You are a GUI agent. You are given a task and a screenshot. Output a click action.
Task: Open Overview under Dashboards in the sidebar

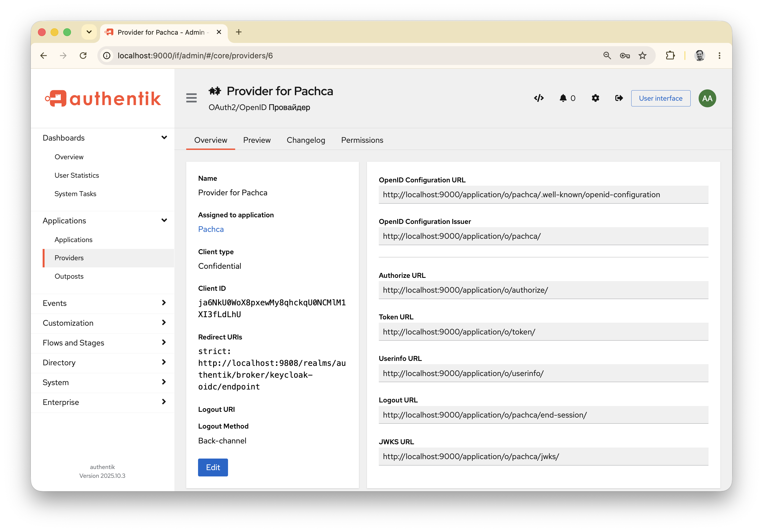69,157
